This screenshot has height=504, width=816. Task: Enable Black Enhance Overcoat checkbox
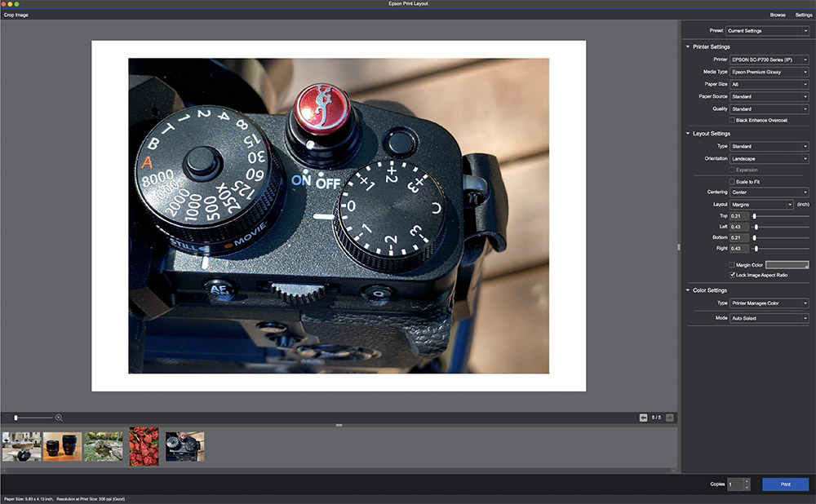732,120
